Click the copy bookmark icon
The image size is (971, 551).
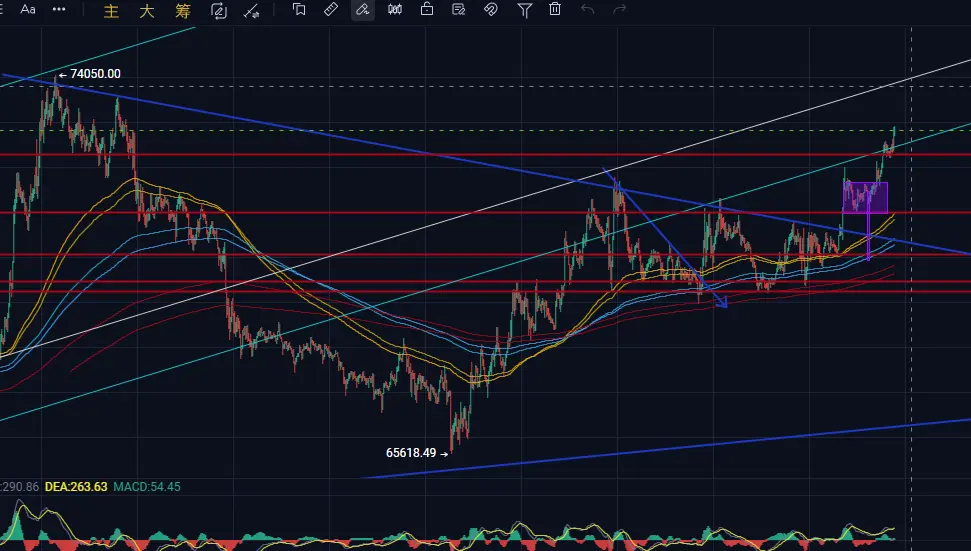point(299,9)
